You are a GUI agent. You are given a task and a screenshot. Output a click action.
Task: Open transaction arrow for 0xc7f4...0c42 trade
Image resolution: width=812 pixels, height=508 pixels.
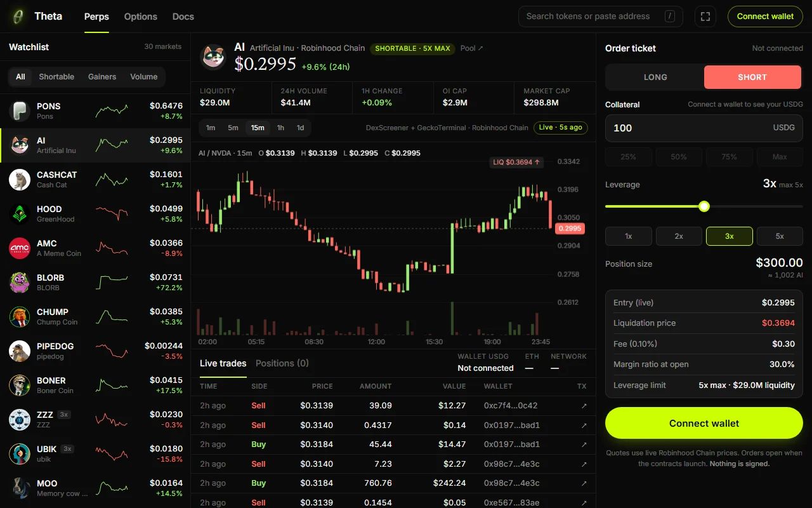pos(584,406)
